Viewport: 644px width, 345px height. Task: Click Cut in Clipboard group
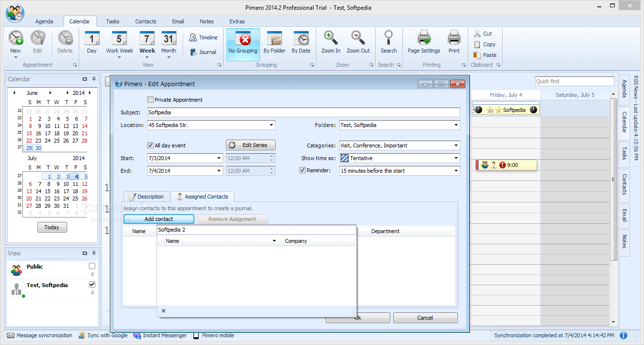[x=483, y=34]
